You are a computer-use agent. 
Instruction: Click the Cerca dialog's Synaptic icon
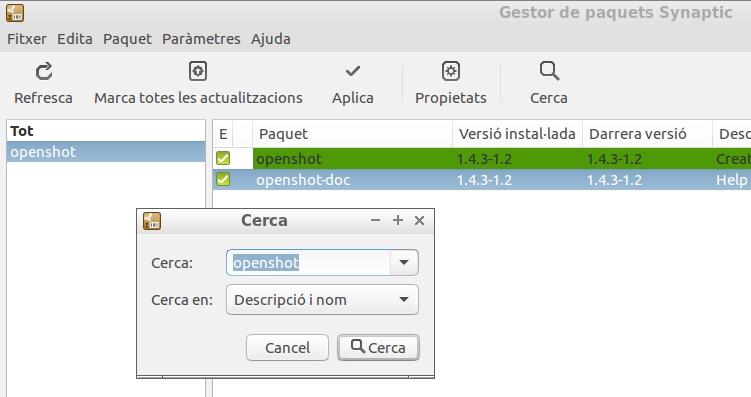point(152,221)
